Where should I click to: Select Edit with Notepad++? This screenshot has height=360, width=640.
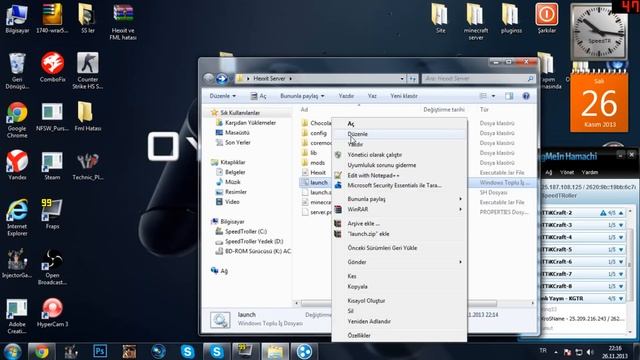(399, 175)
